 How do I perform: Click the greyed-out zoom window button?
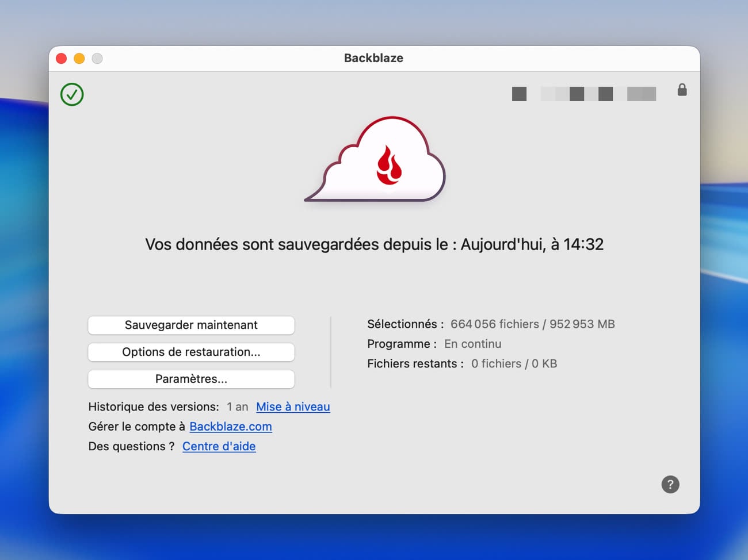[x=97, y=59]
